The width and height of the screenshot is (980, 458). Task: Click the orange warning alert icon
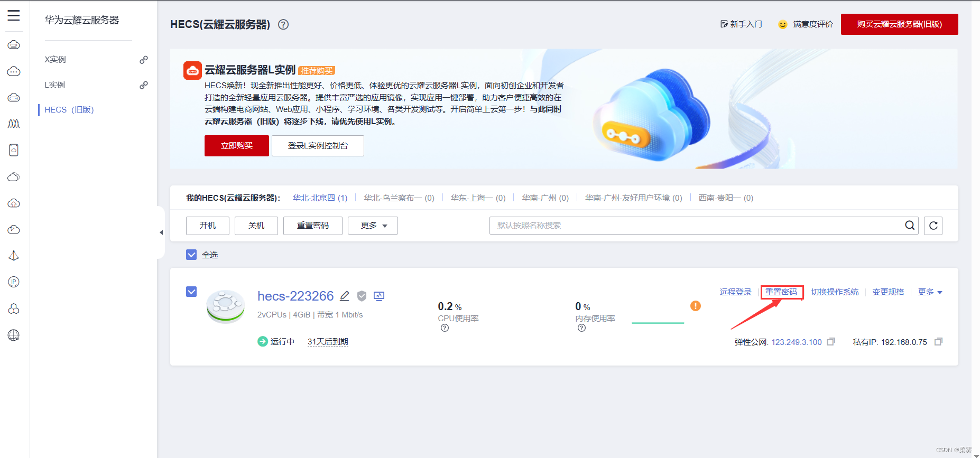pyautogui.click(x=696, y=306)
